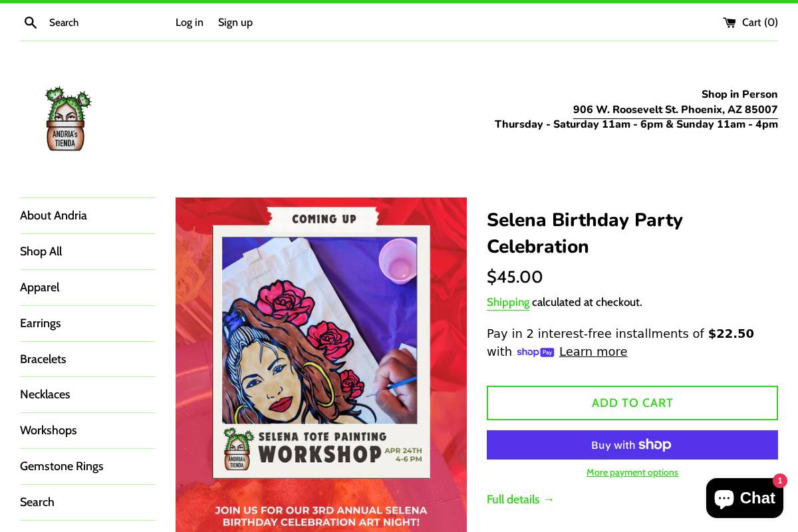Click the Shop Pay logo badge
Viewport: 798px width, 532px height.
click(535, 352)
